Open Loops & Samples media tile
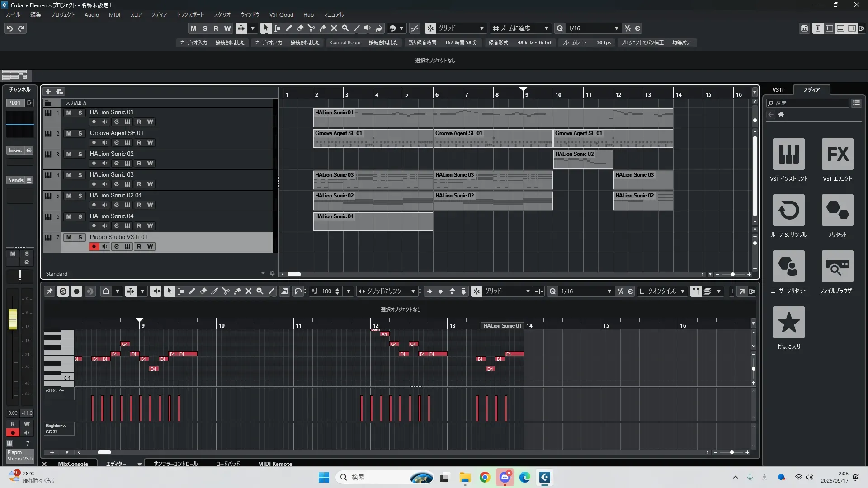 788,210
